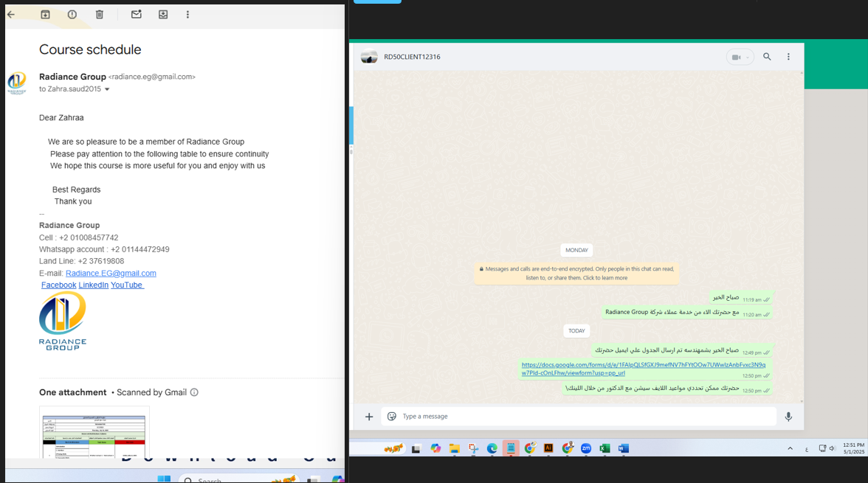The height and width of the screenshot is (483, 868).
Task: Start a video call in WhatsApp
Action: 736,57
